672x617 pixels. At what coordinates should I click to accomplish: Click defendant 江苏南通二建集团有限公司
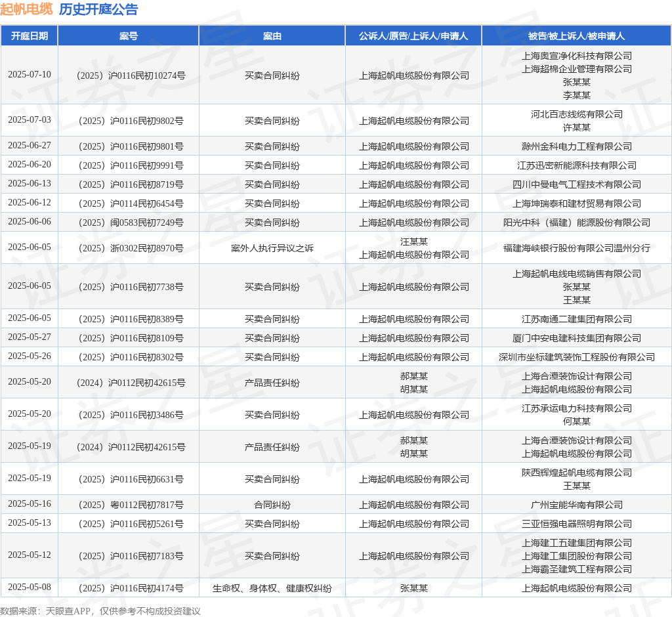[576, 319]
